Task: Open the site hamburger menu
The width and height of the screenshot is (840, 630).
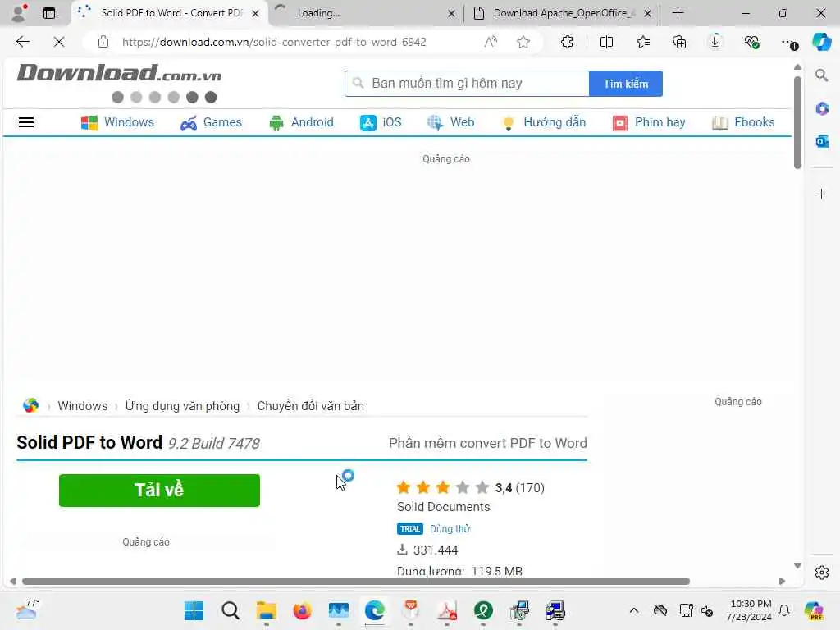Action: pyautogui.click(x=26, y=122)
